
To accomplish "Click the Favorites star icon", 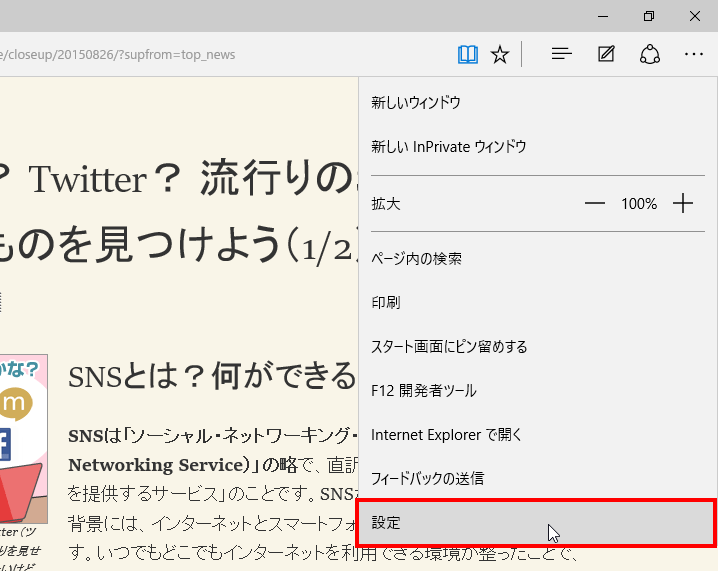I will point(500,54).
